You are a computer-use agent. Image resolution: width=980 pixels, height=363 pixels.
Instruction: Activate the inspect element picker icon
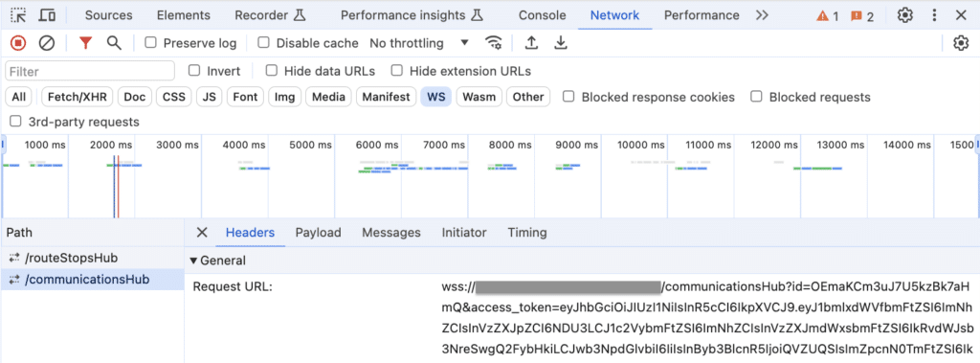click(19, 15)
